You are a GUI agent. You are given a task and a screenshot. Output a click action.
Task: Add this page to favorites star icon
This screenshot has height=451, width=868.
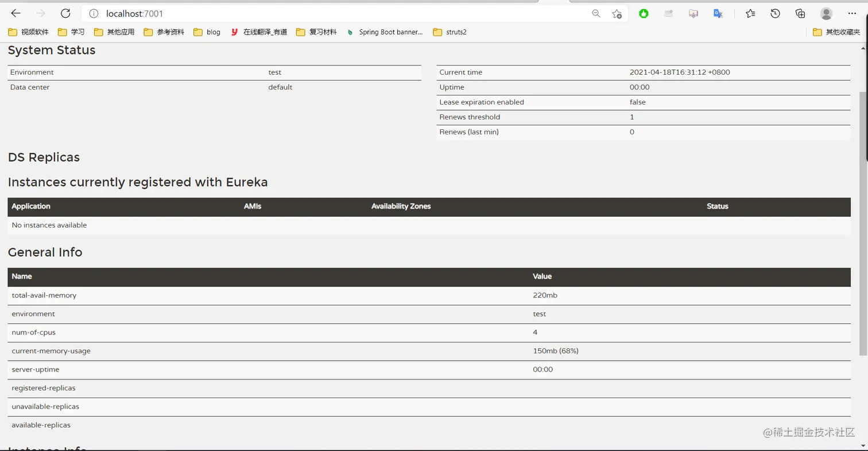pyautogui.click(x=617, y=13)
